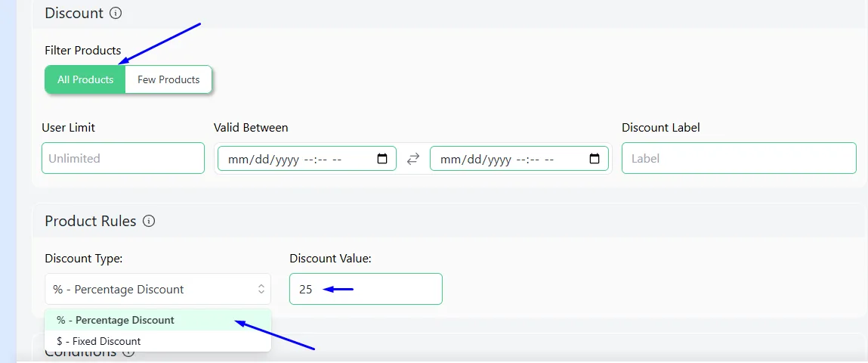Click the Discount Value field showing 25
Screen dimensions: 868x363
click(x=366, y=289)
